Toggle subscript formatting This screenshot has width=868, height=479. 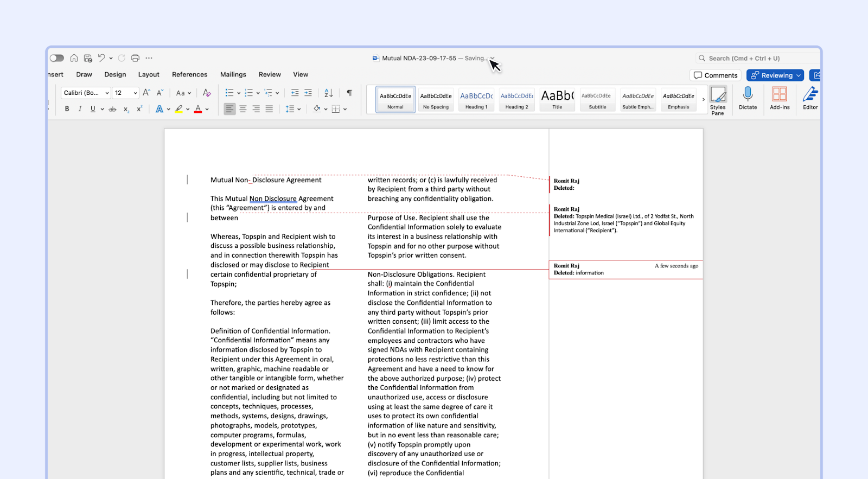click(x=126, y=109)
